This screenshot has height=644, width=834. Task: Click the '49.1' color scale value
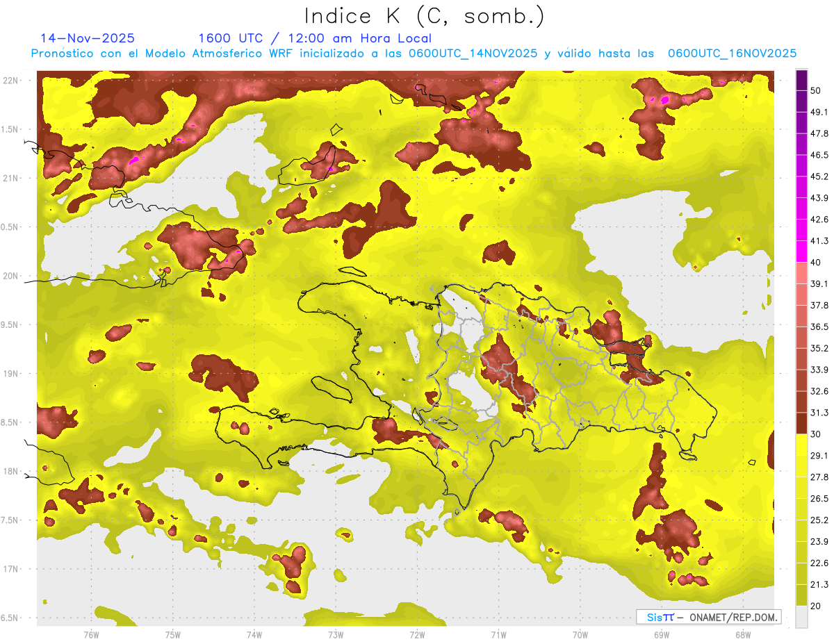[x=819, y=112]
